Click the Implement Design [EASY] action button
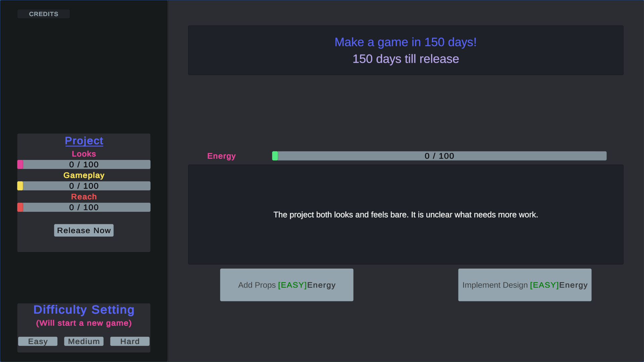 [x=525, y=285]
